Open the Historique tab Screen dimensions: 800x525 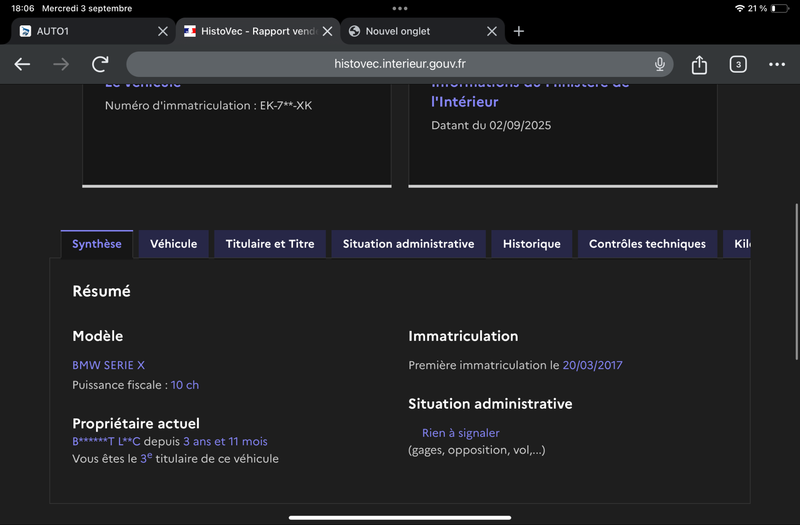click(x=532, y=244)
